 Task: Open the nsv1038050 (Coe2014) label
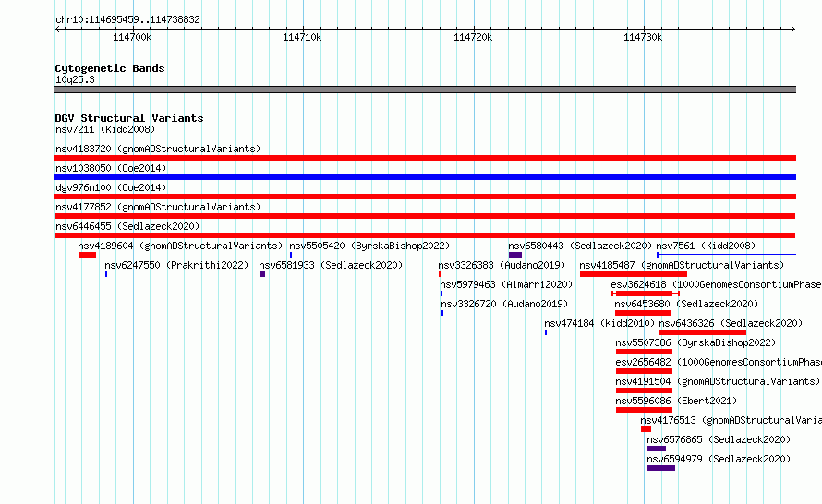point(111,168)
